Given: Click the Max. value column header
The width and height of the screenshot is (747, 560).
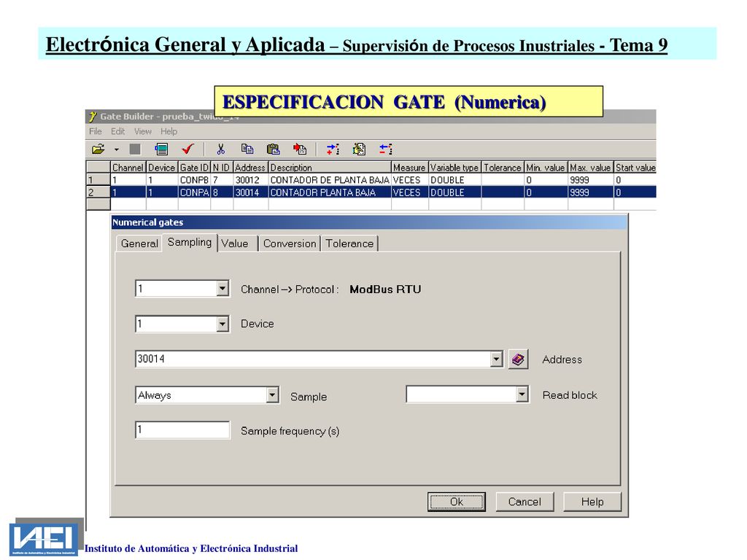Looking at the screenshot, I should click(590, 168).
